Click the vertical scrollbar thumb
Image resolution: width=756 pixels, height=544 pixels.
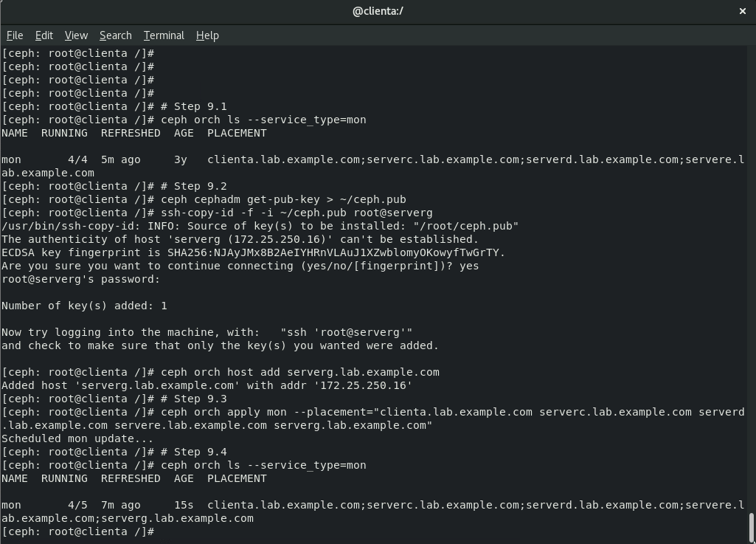click(752, 527)
